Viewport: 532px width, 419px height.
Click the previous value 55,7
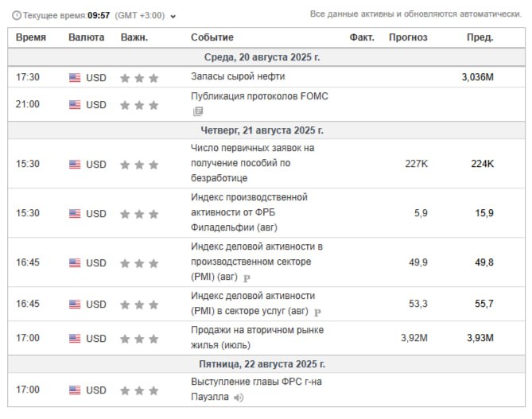click(x=484, y=303)
